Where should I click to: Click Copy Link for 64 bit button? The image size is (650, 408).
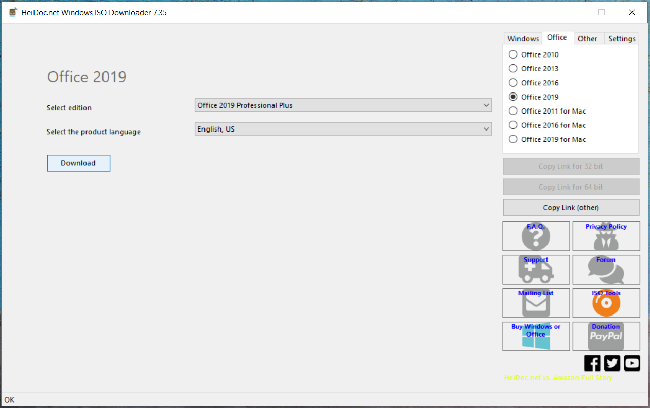pos(571,187)
